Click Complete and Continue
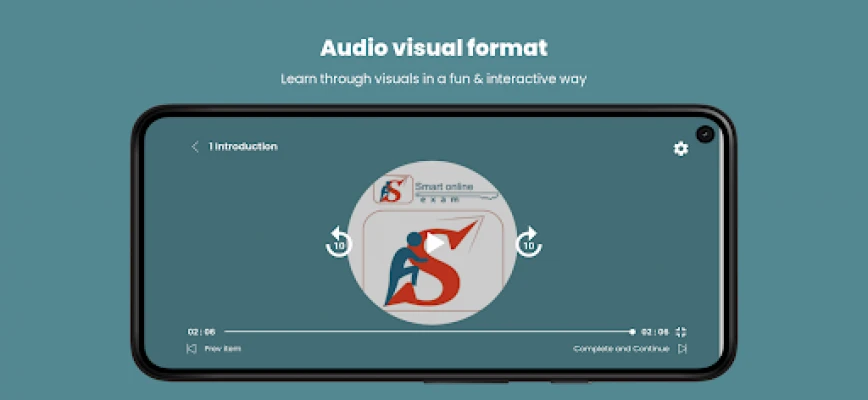The width and height of the screenshot is (868, 400). coord(621,349)
